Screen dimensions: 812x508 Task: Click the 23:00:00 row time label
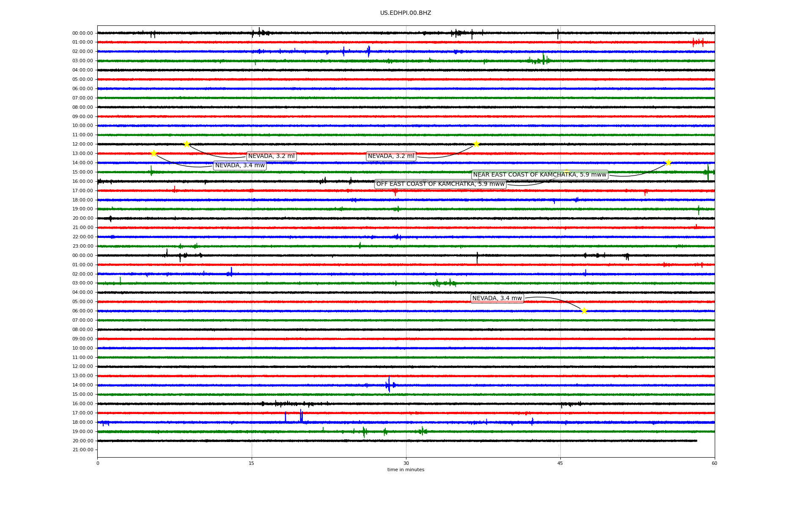point(82,246)
